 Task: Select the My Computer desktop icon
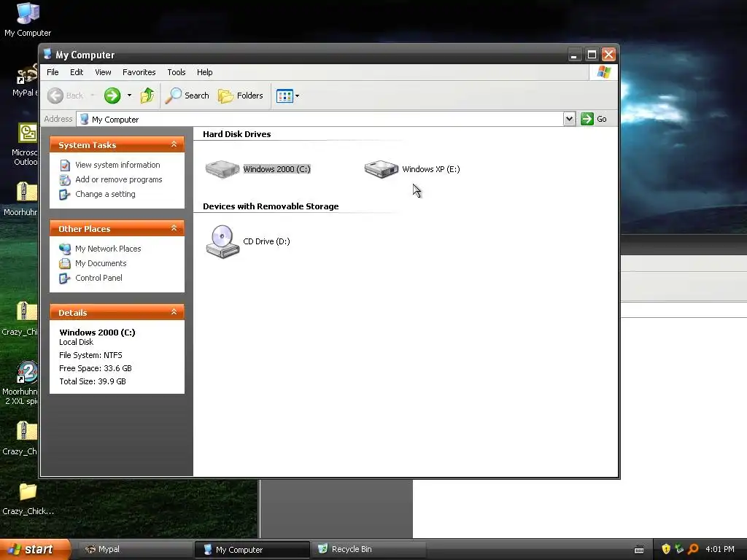(28, 19)
